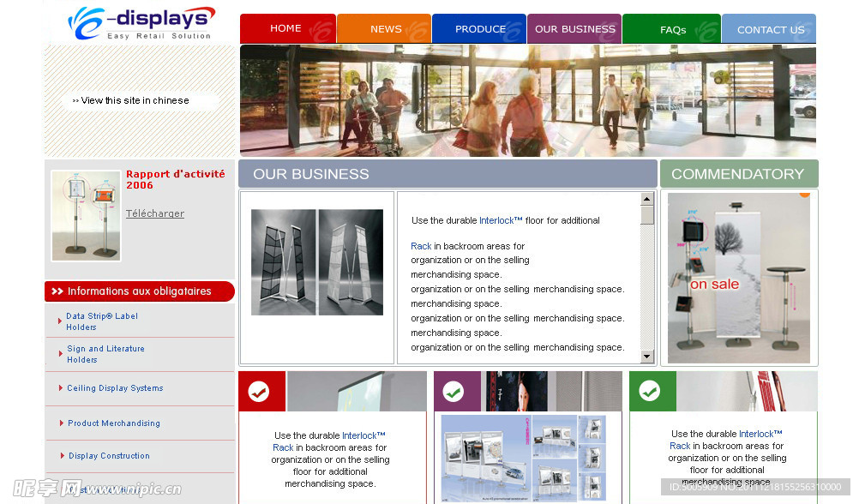Click the scroll up arrow of the text box
The image size is (859, 504).
[x=647, y=199]
